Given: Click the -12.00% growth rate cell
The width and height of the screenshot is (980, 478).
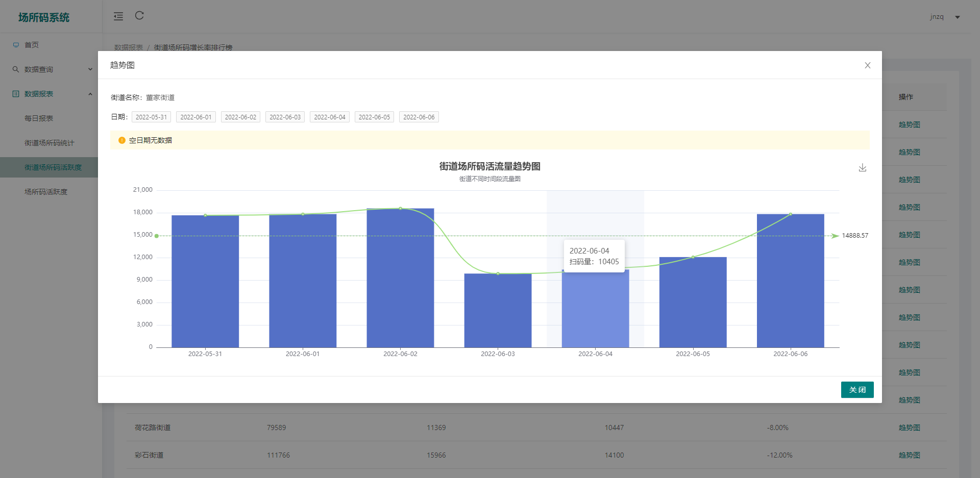Looking at the screenshot, I should point(779,455).
